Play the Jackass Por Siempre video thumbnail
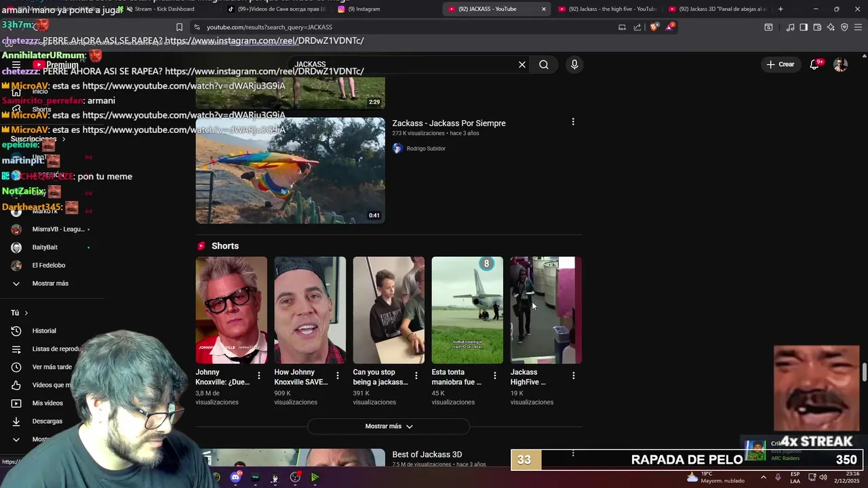This screenshot has height=488, width=868. (x=290, y=171)
